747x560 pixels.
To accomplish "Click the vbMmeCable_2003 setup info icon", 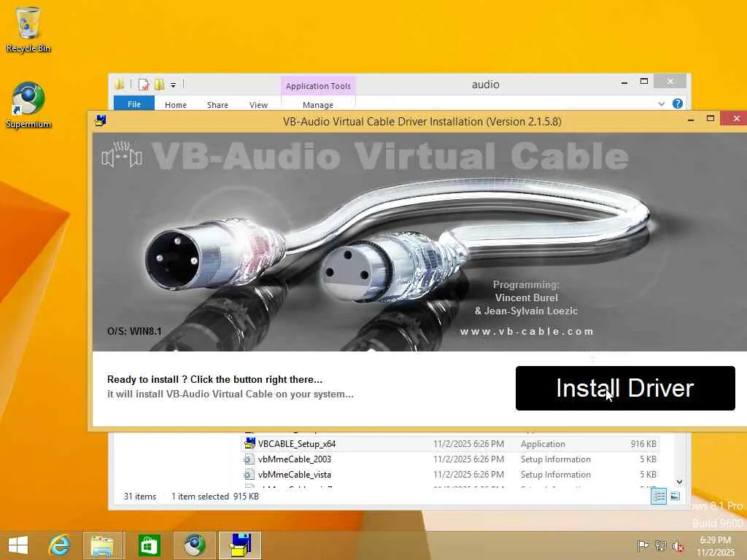I will click(249, 459).
